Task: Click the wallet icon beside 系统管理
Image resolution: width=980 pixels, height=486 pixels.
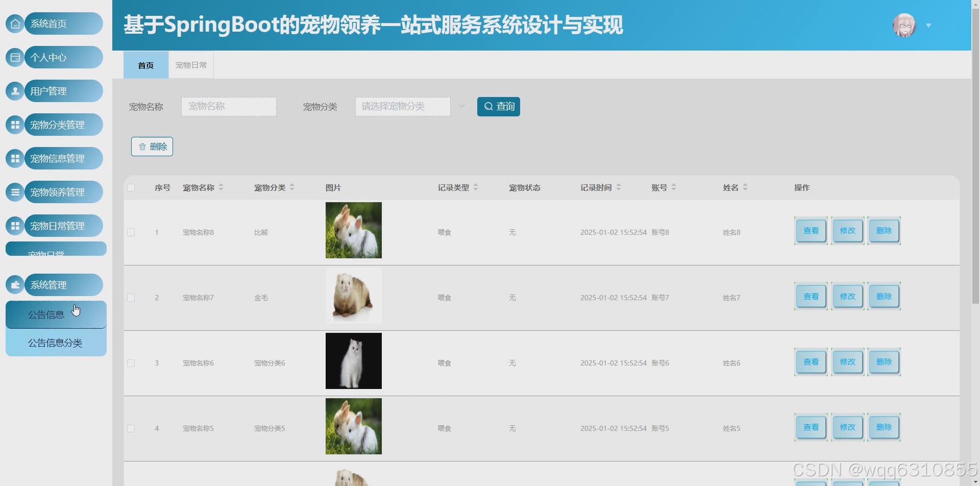Action: click(15, 285)
